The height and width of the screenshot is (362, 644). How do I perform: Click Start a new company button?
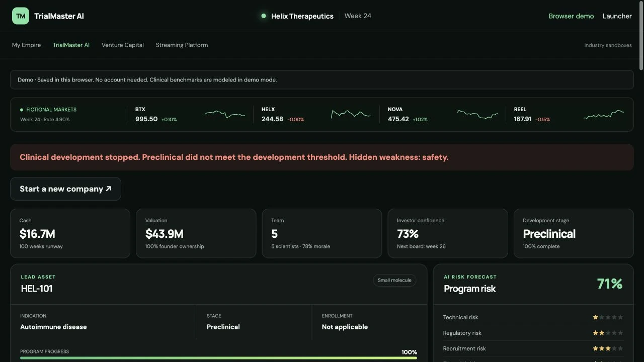pyautogui.click(x=65, y=189)
